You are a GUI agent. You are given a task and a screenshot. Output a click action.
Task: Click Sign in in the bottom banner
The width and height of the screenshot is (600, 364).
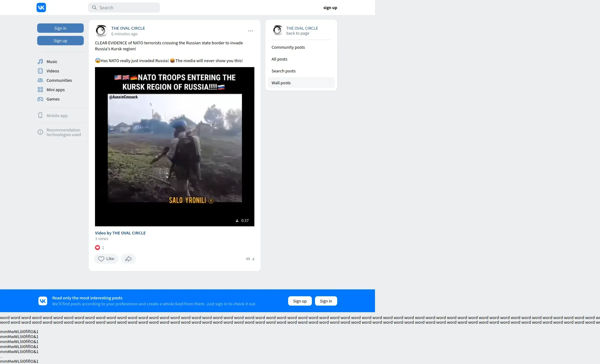(326, 301)
